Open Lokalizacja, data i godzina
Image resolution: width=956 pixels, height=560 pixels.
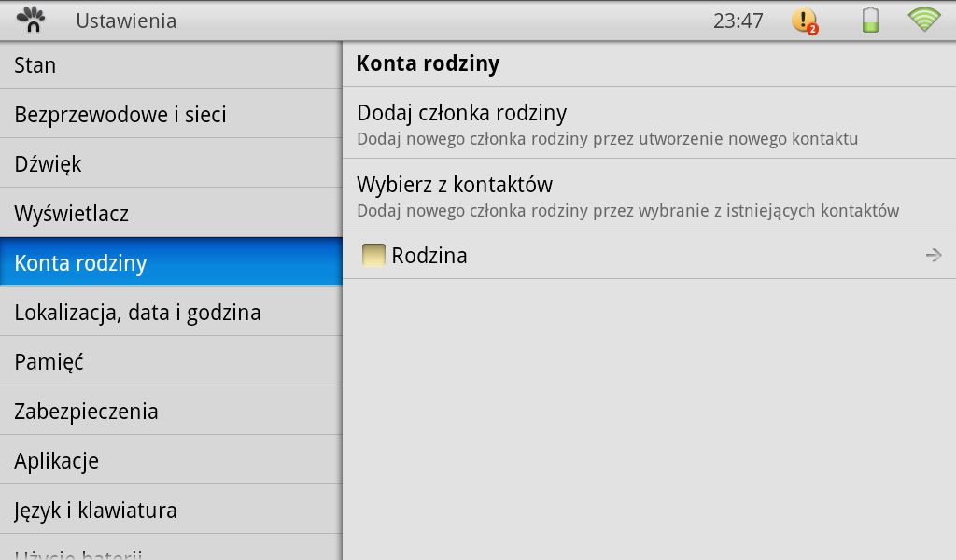point(171,313)
